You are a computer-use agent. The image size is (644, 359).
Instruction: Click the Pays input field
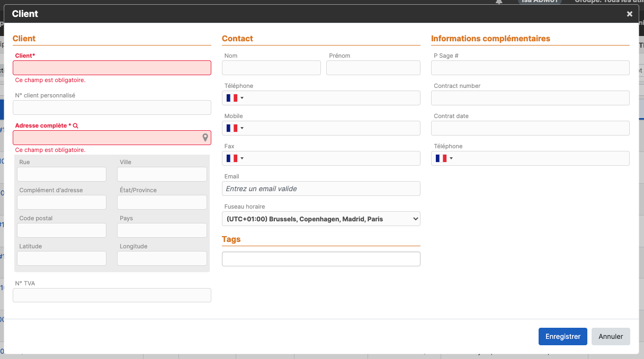162,230
